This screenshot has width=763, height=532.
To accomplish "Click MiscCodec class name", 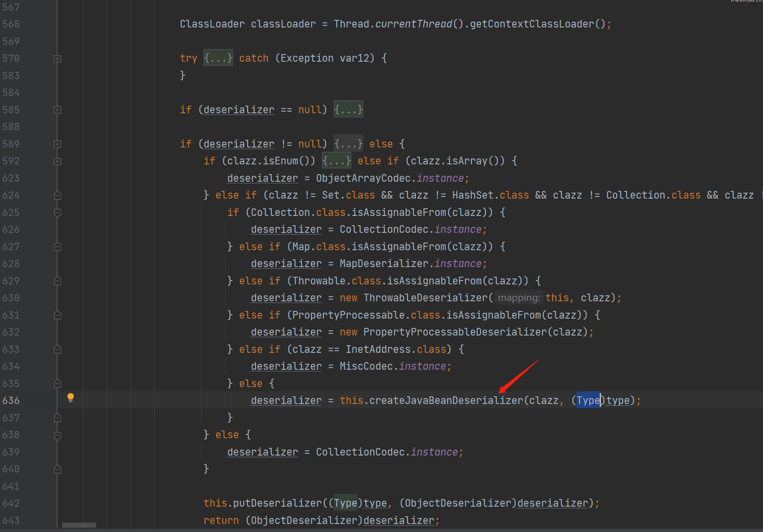I will [x=366, y=366].
